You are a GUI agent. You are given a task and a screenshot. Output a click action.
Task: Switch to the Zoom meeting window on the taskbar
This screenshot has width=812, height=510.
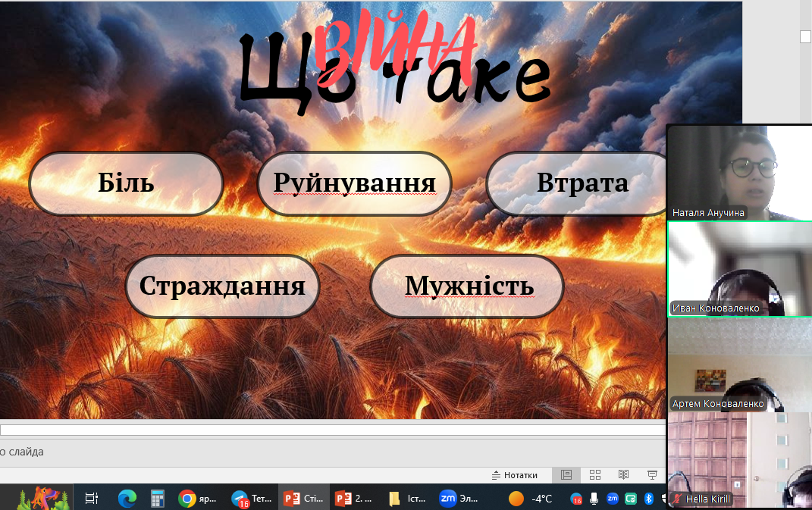tap(459, 498)
